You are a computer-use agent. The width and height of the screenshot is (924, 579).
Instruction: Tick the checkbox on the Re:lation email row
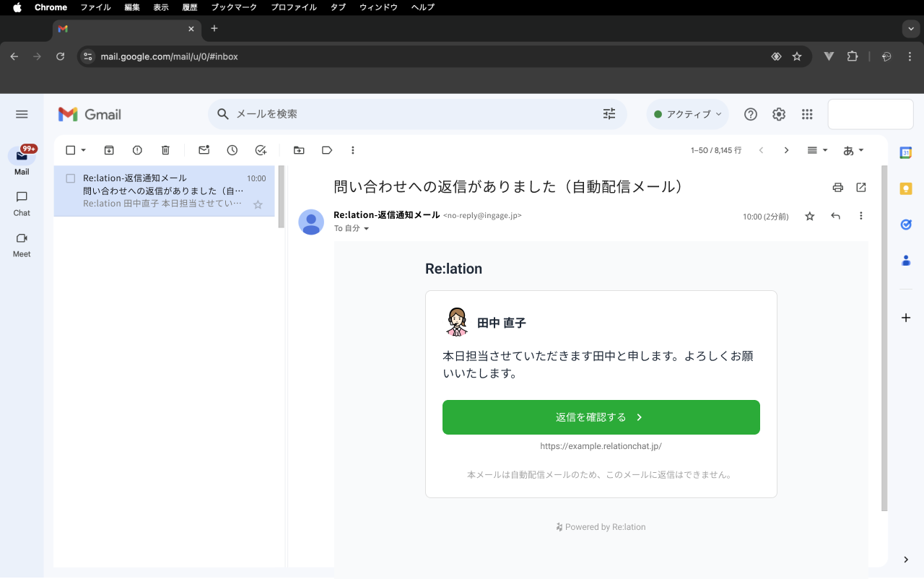(x=71, y=178)
